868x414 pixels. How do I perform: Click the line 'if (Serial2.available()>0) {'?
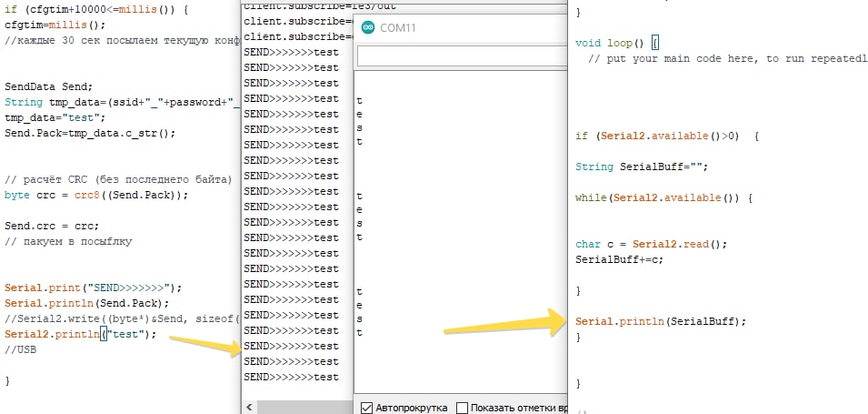point(667,136)
